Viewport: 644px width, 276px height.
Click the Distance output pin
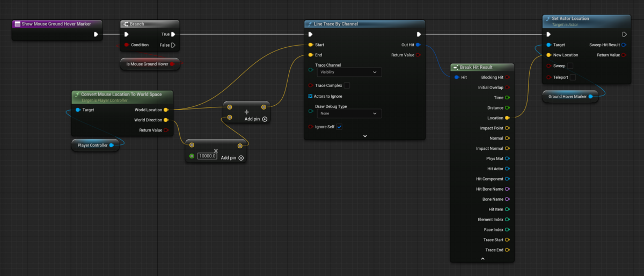507,107
